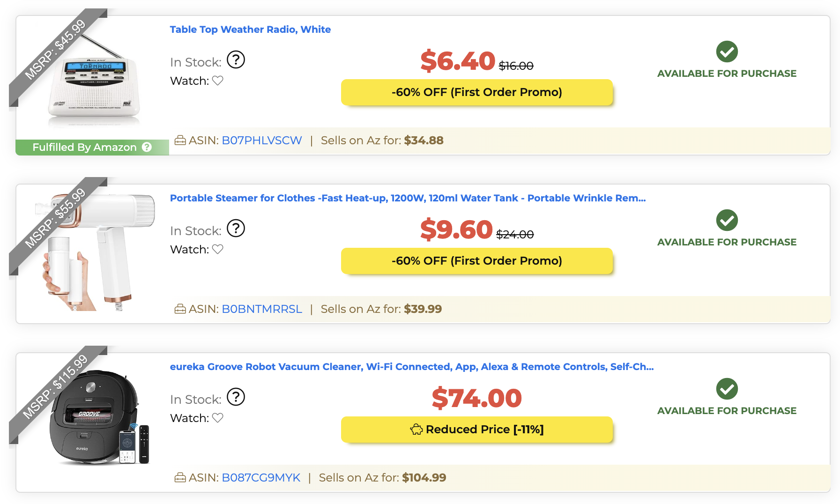840x504 pixels.
Task: Toggle the Watch heart for the weather radio
Action: click(x=217, y=81)
